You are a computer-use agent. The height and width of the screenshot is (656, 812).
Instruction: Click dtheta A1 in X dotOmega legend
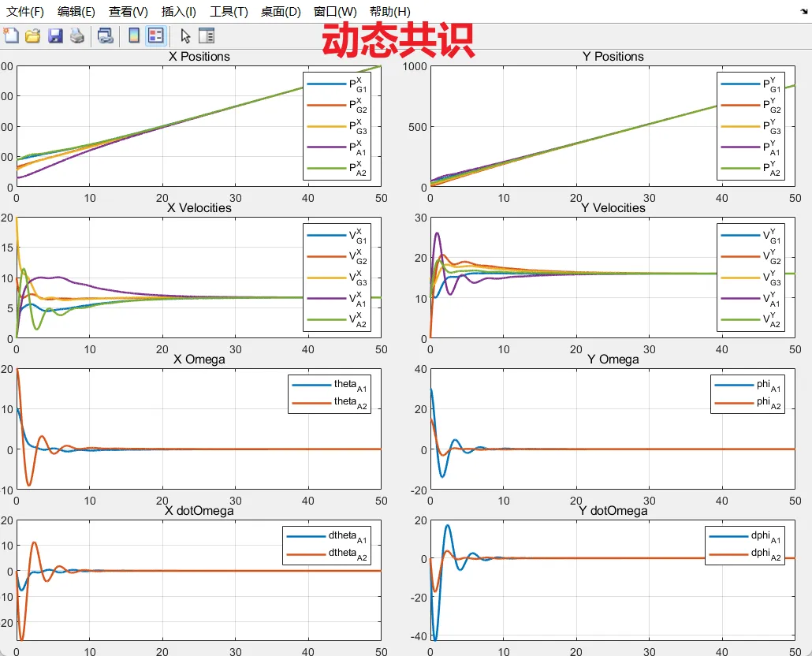click(326, 536)
